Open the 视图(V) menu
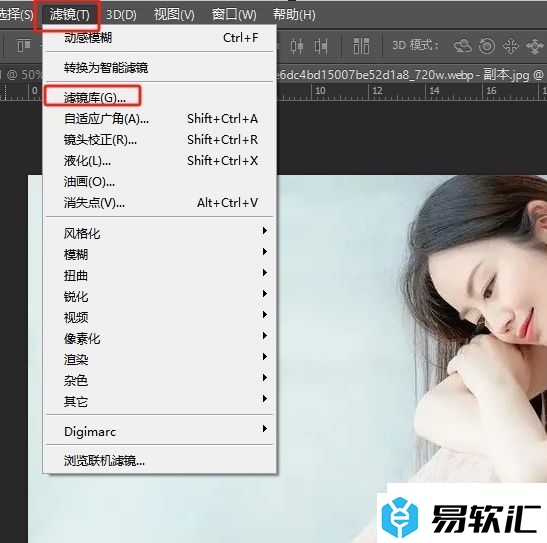 click(174, 15)
